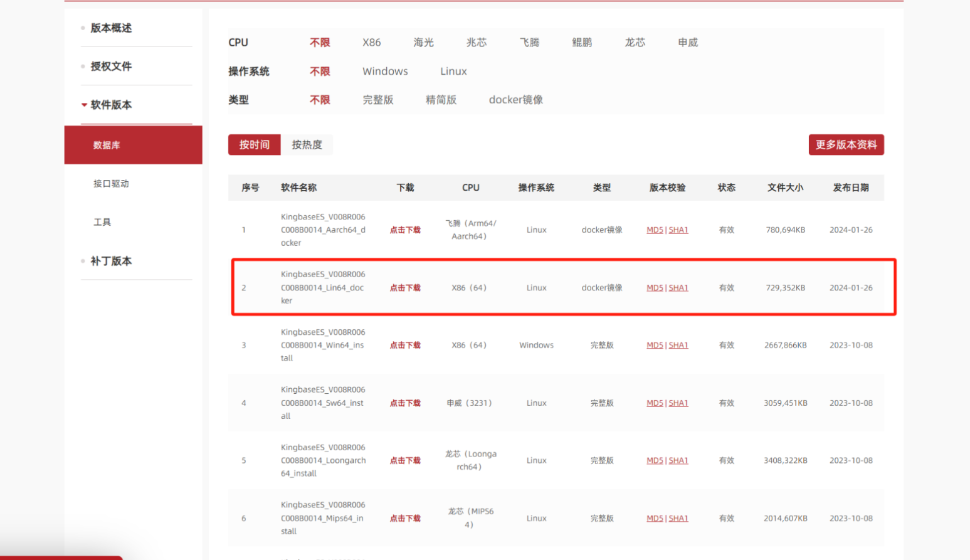Switch to the 按热度 sort tab
This screenshot has height=560, width=970.
[x=307, y=145]
